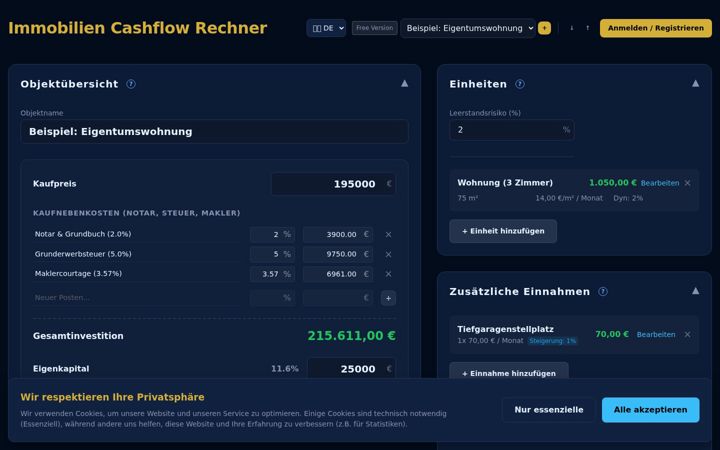Click the Tiefgaragenstellplatz 70,00 € value

click(x=612, y=334)
